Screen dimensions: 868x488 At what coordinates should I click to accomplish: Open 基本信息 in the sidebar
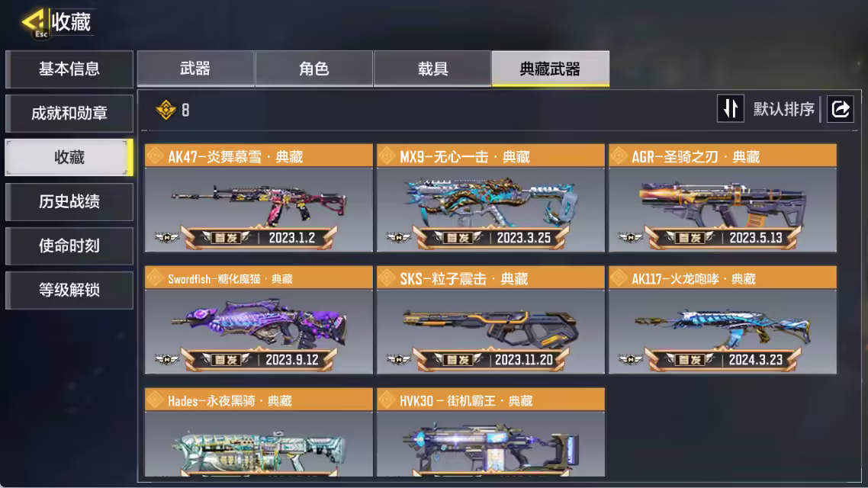pos(69,69)
